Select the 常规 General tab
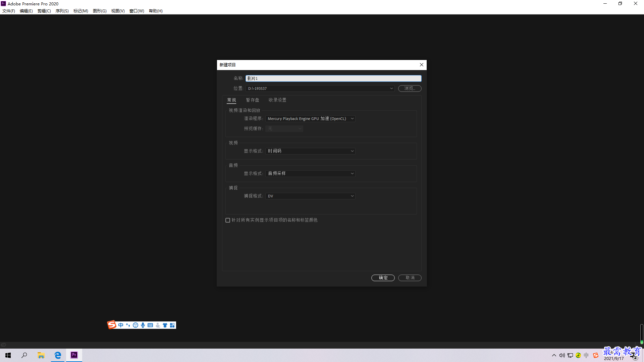The image size is (644, 362). [x=231, y=100]
